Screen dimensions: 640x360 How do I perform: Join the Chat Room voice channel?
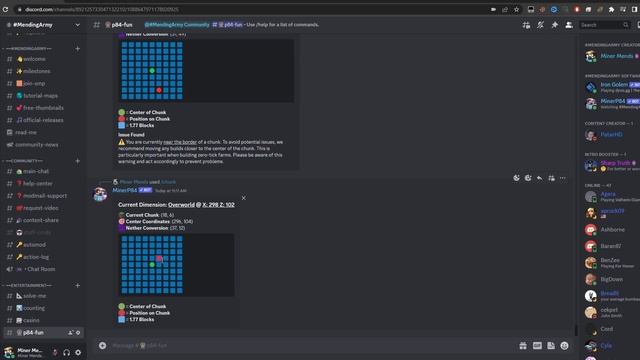41,269
